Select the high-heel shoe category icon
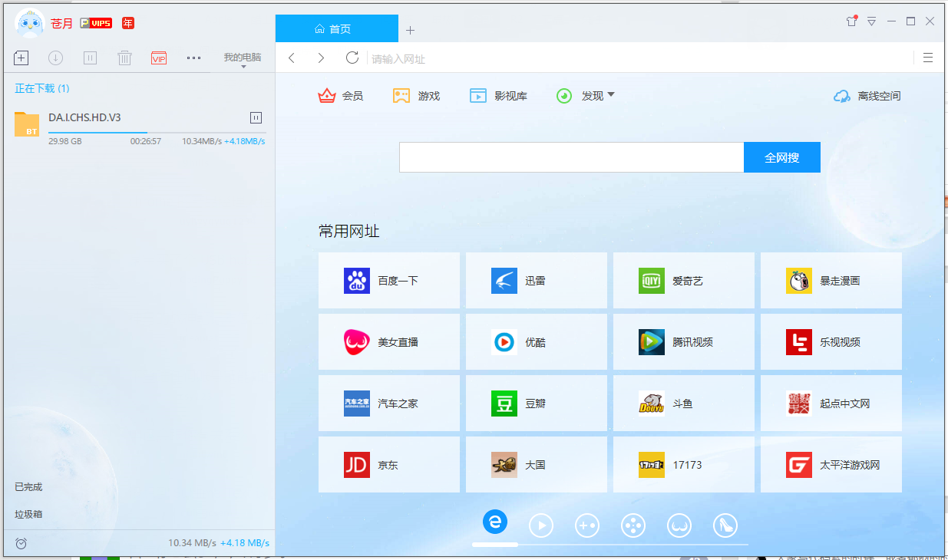 tap(725, 525)
